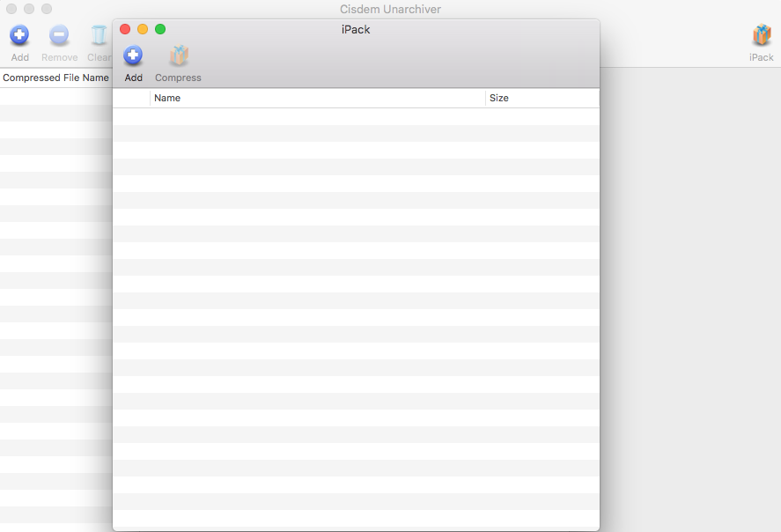The image size is (781, 532).
Task: Click the iPack window title text
Action: click(356, 30)
